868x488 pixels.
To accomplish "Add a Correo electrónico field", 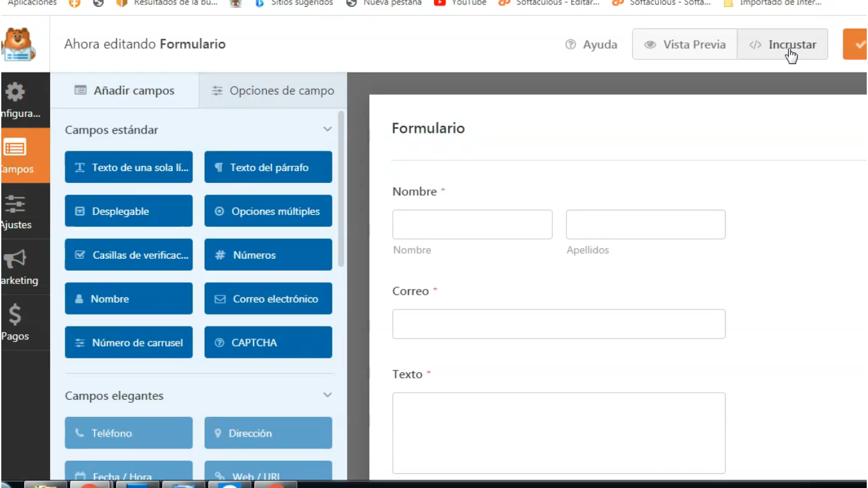I will 268,299.
